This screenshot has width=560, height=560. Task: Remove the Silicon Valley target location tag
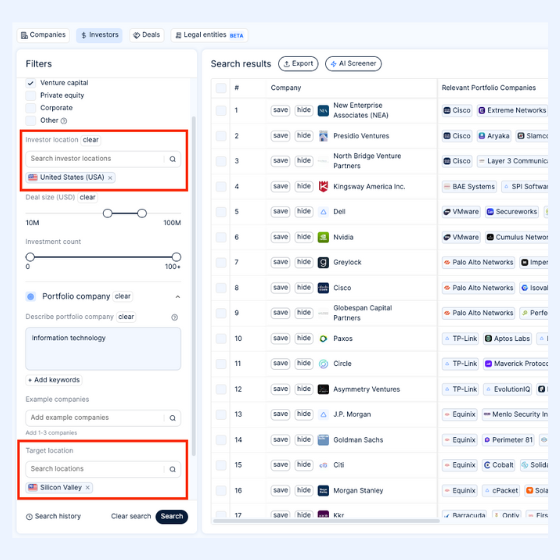88,488
